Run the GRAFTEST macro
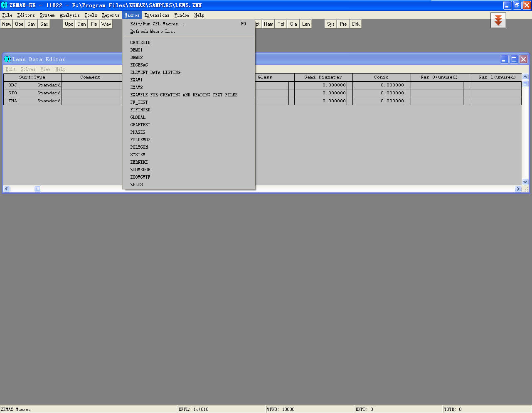The image size is (532, 413). [189, 125]
